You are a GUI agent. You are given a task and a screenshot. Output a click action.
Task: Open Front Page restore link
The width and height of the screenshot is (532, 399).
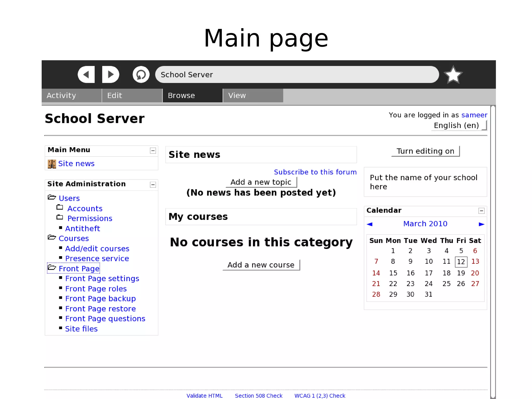(101, 309)
